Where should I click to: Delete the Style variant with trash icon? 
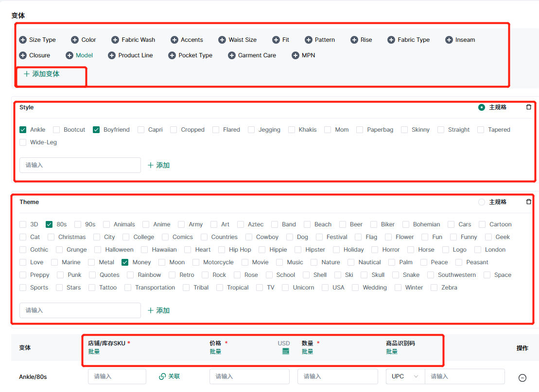point(529,107)
